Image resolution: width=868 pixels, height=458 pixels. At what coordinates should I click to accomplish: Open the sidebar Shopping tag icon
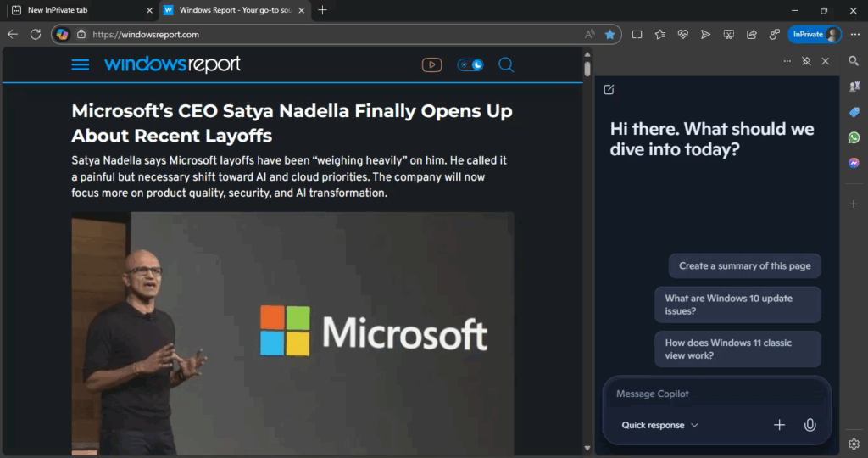point(854,113)
